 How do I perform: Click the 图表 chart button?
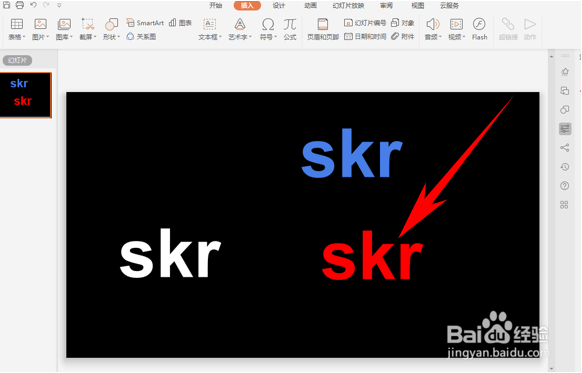[x=180, y=23]
